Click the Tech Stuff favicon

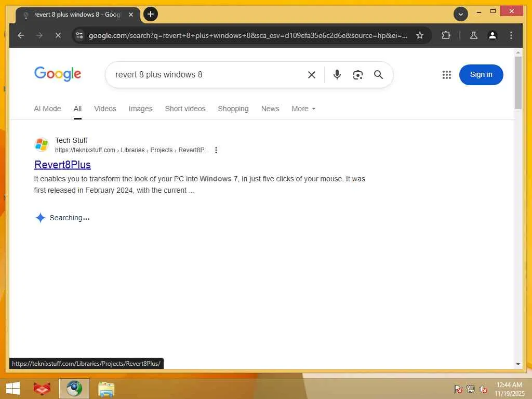pos(42,144)
